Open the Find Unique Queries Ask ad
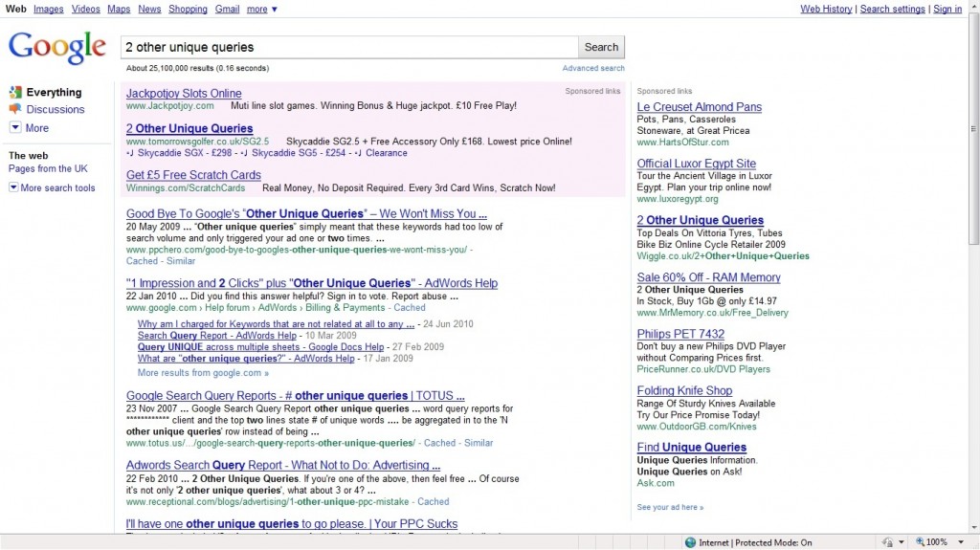Image resolution: width=980 pixels, height=550 pixels. [x=691, y=448]
